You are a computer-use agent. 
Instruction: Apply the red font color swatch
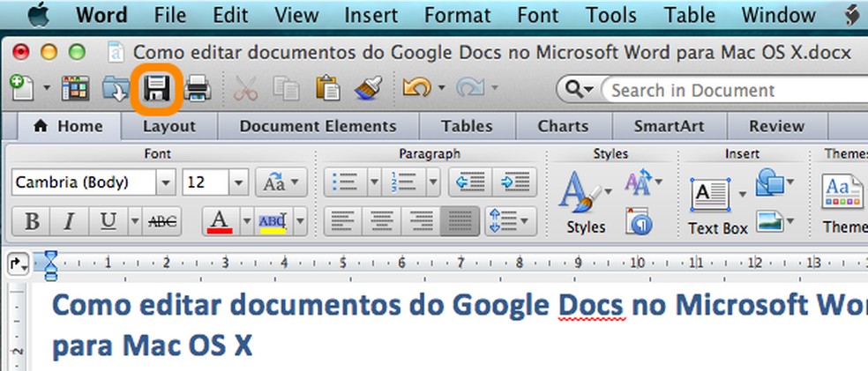[x=221, y=221]
